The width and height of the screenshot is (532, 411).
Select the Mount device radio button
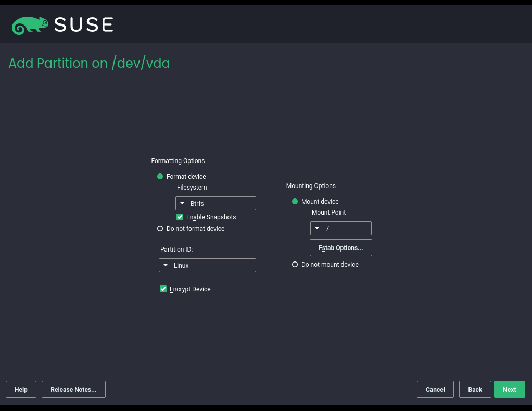pyautogui.click(x=295, y=202)
